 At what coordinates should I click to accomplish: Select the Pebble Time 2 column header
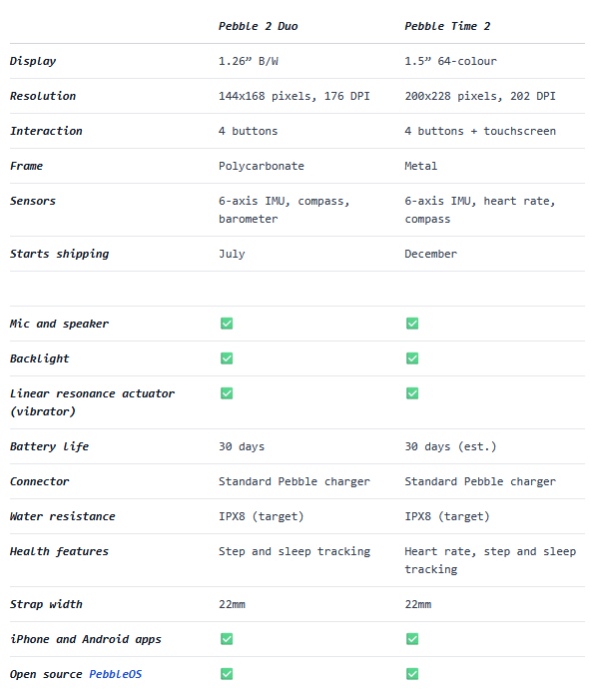pos(447,26)
